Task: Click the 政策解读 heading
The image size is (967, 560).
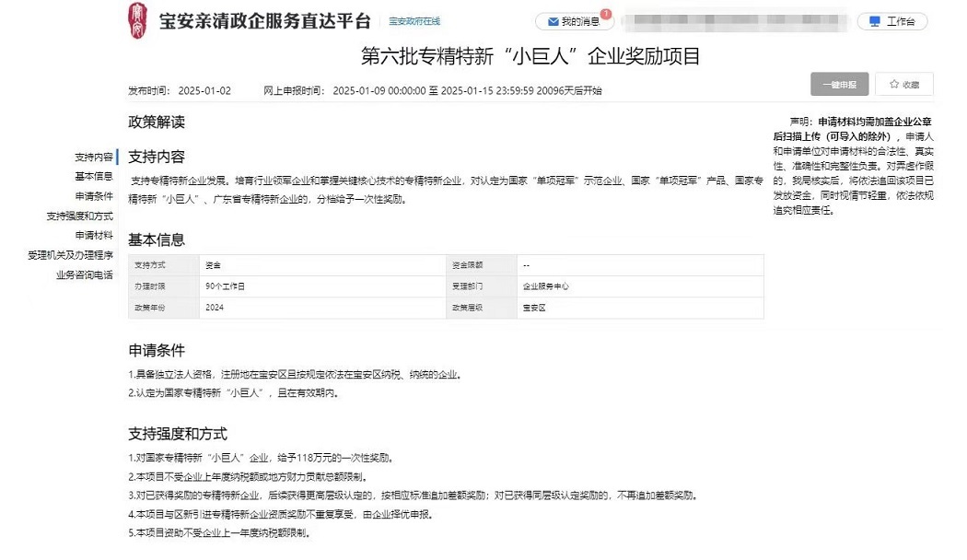Action: [157, 122]
